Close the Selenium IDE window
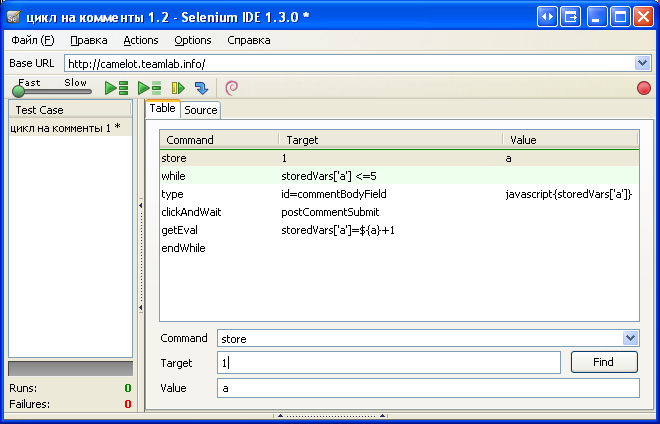Viewport: 660px width, 424px height. [644, 17]
